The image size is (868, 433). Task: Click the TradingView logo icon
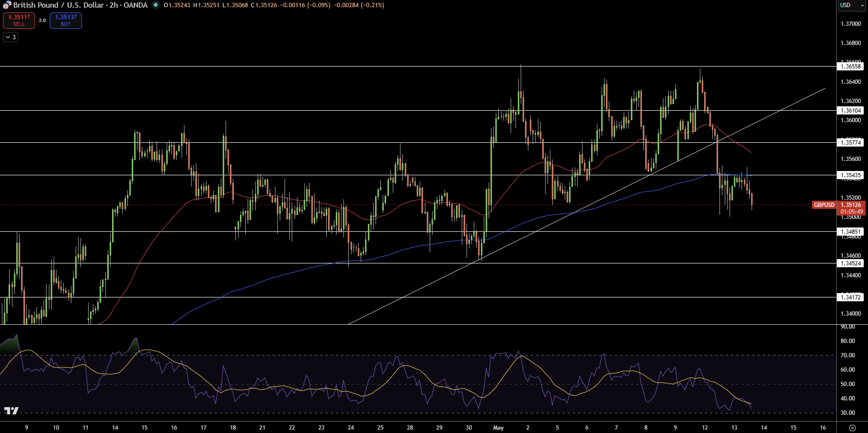(11, 411)
